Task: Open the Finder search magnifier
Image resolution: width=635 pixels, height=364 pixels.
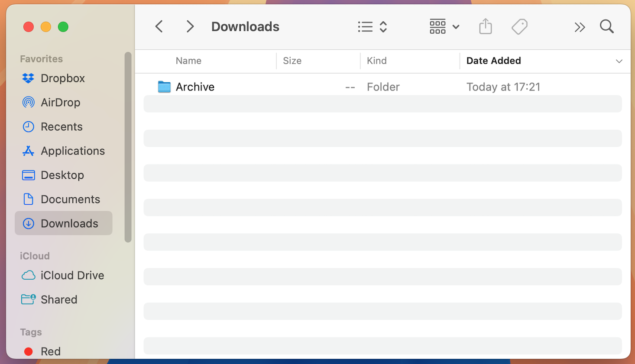Action: point(606,27)
